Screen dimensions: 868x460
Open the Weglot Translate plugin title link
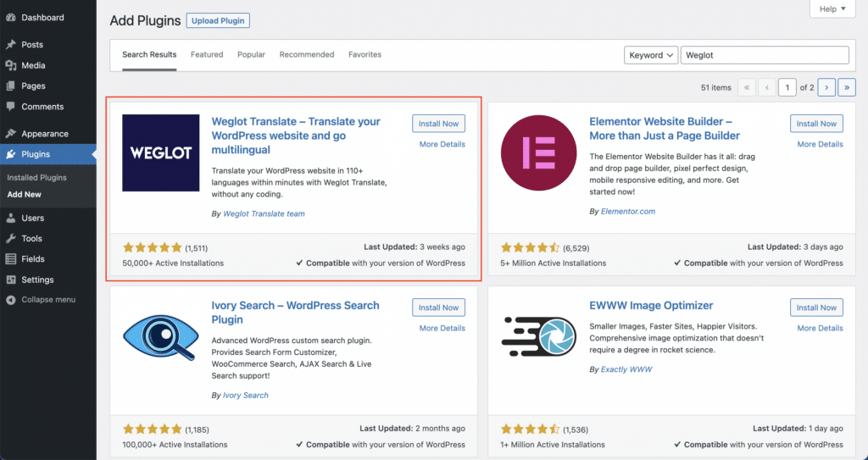click(x=296, y=136)
